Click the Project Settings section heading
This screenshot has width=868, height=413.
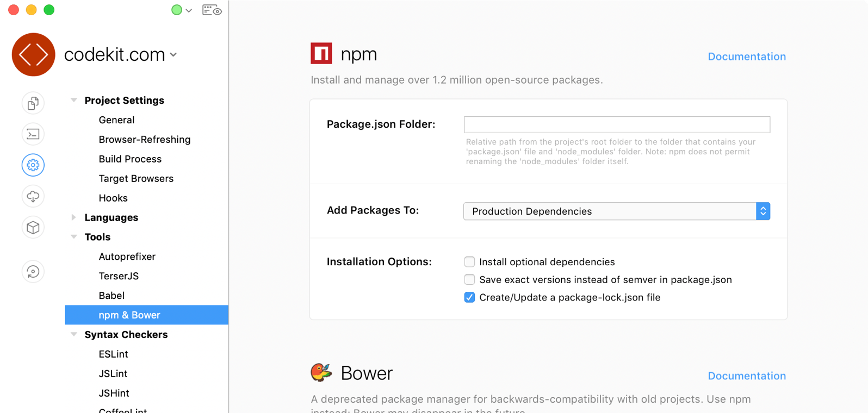click(125, 101)
